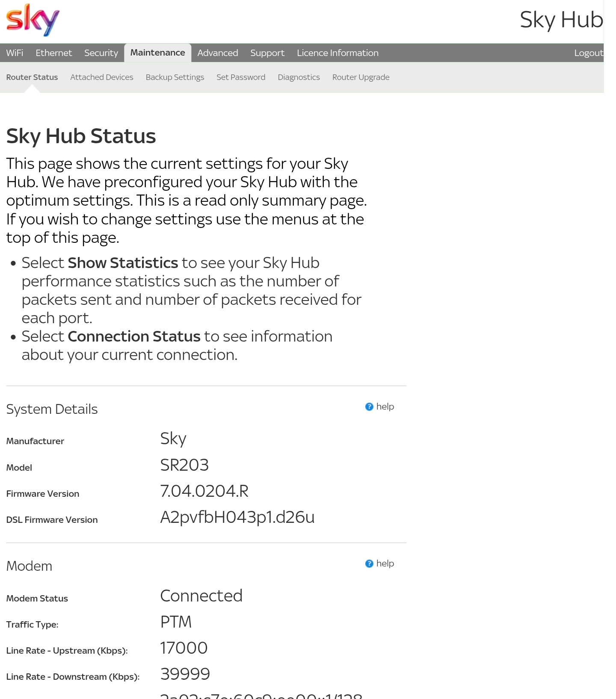Click the Modem section help question icon
The height and width of the screenshot is (699, 616).
(x=369, y=563)
